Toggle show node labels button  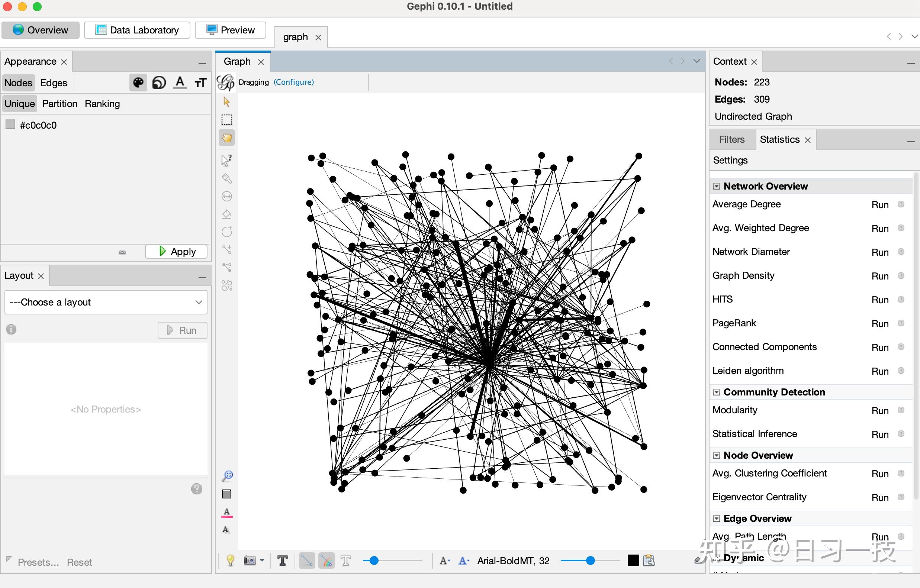pyautogui.click(x=283, y=560)
